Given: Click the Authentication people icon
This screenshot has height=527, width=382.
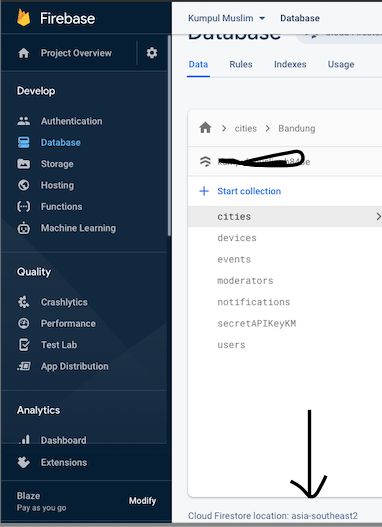Looking at the screenshot, I should (24, 121).
